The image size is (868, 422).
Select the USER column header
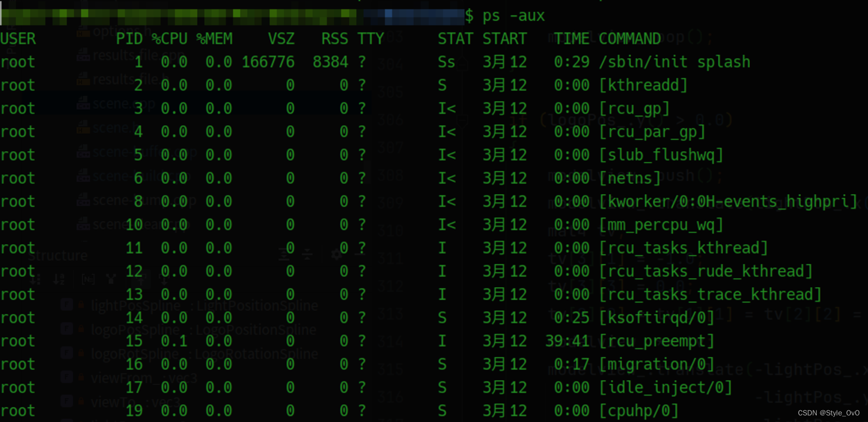[18, 39]
